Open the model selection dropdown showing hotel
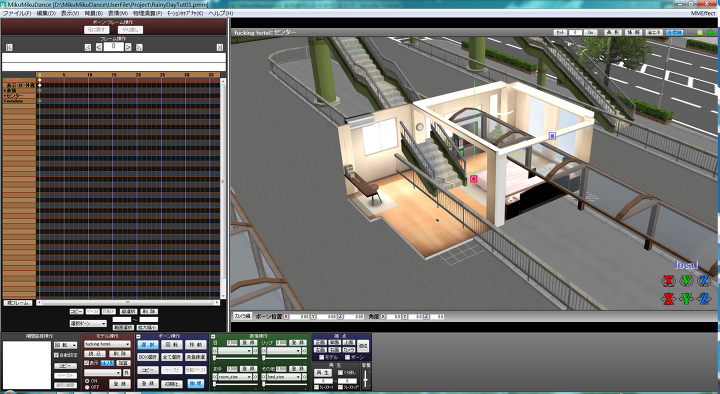 coord(107,344)
